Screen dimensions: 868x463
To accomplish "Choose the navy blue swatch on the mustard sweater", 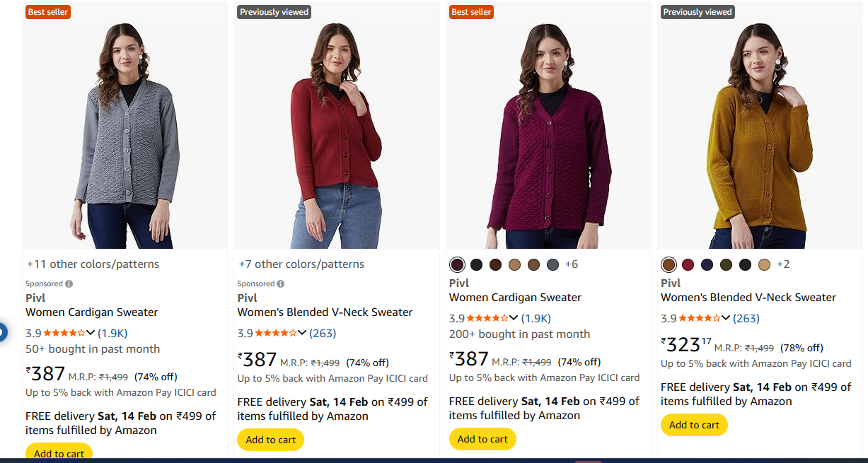I will [x=707, y=264].
